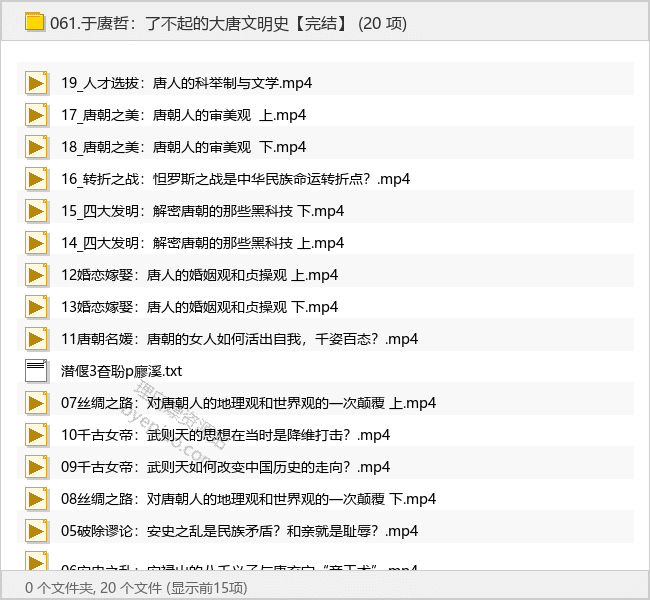
Task: Select file 19_人才选拔：唐人的科举制与文学.mp4
Action: [x=187, y=83]
